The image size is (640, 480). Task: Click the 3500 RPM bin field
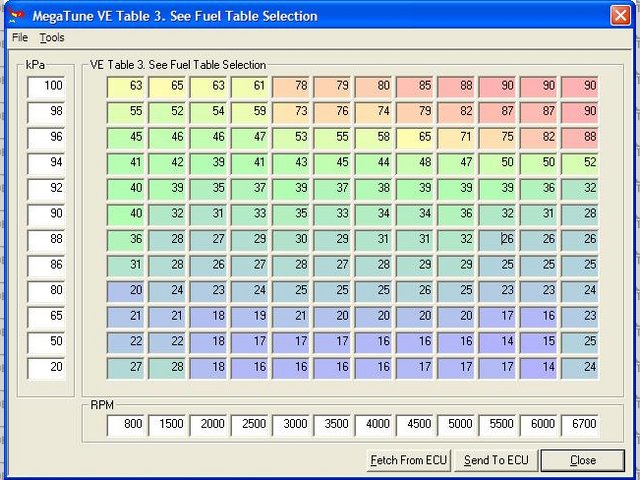click(x=332, y=425)
